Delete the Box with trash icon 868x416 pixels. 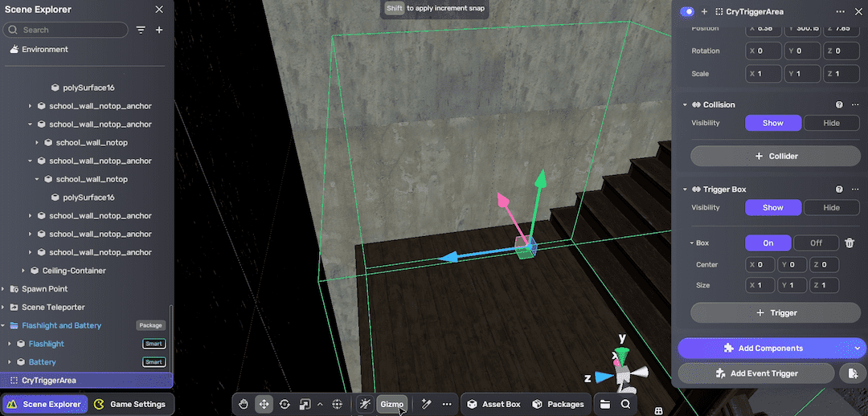[850, 243]
